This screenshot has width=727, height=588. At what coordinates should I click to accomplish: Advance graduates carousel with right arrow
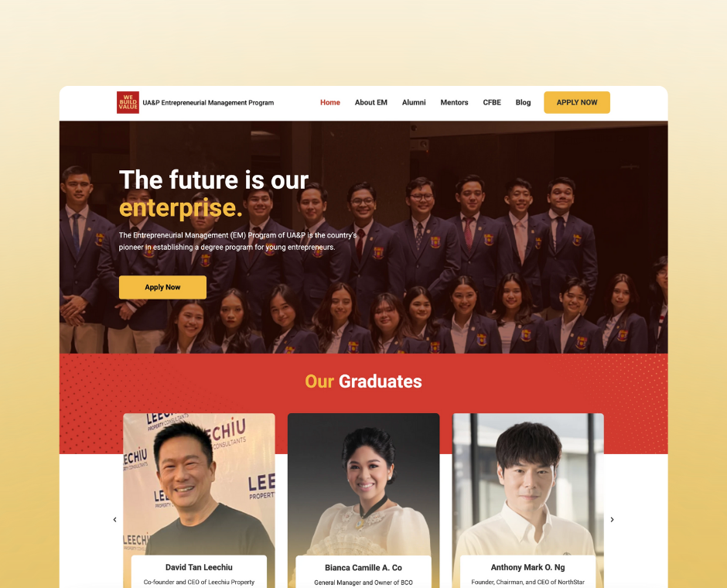pos(612,519)
